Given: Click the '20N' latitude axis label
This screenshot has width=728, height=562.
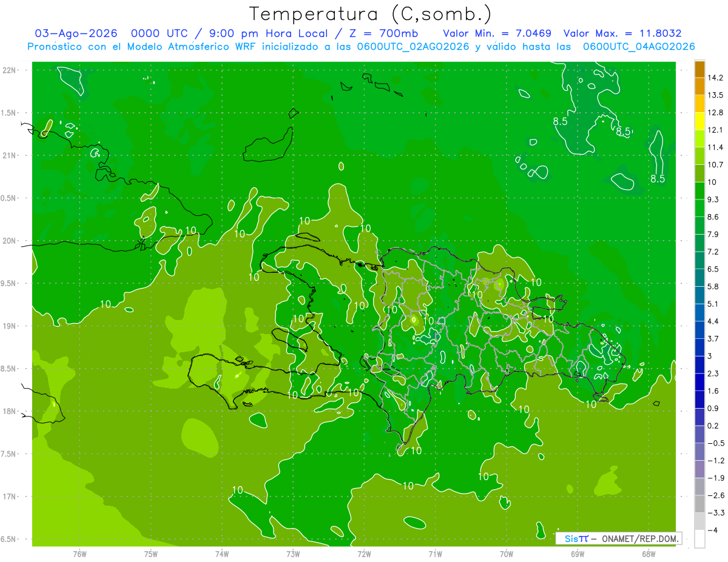Looking at the screenshot, I should [x=9, y=241].
